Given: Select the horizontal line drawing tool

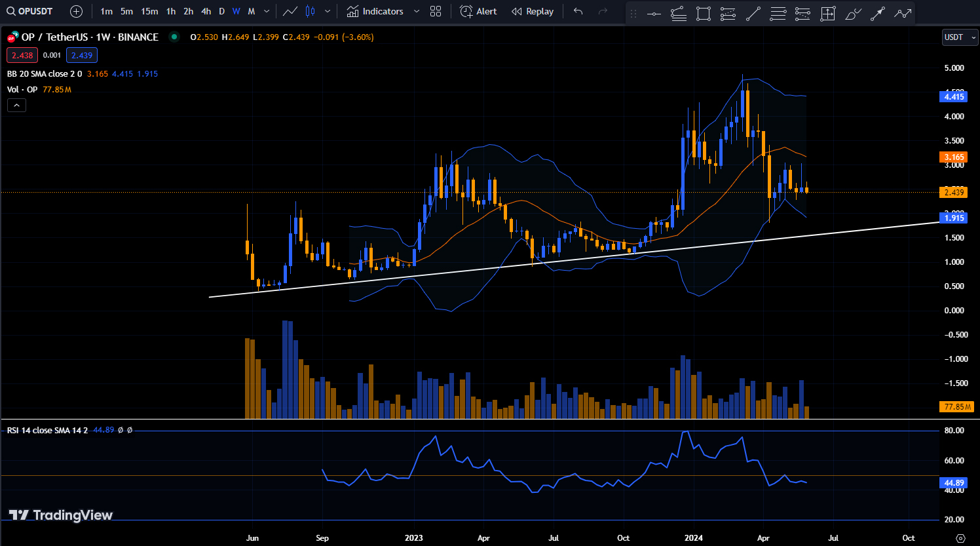Looking at the screenshot, I should [x=654, y=13].
